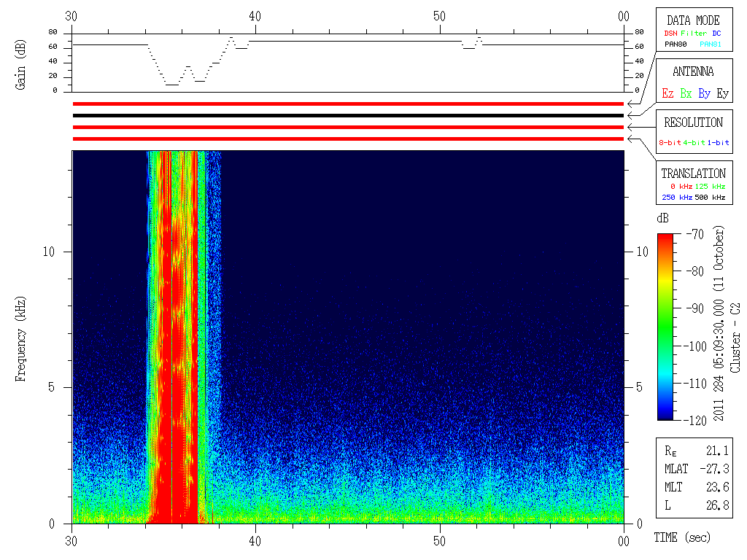The image size is (747, 560).
Task: Select the black Ey antenna label
Action: point(723,93)
